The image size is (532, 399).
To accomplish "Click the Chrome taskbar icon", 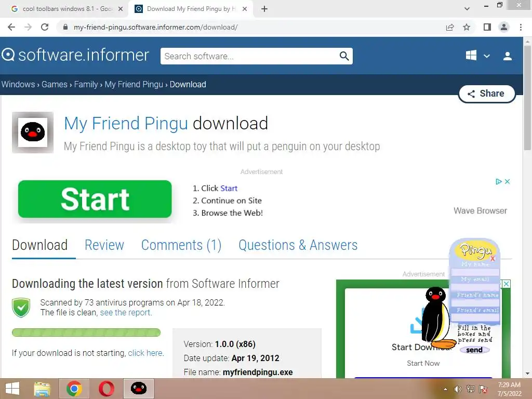I will 74,389.
